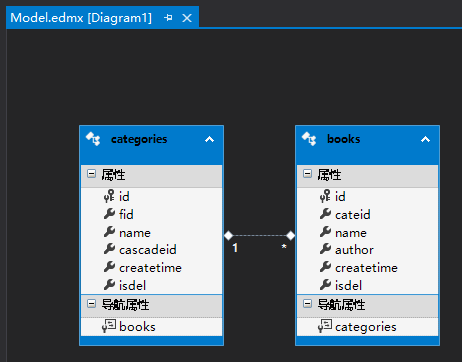Select the books entity title

click(344, 139)
